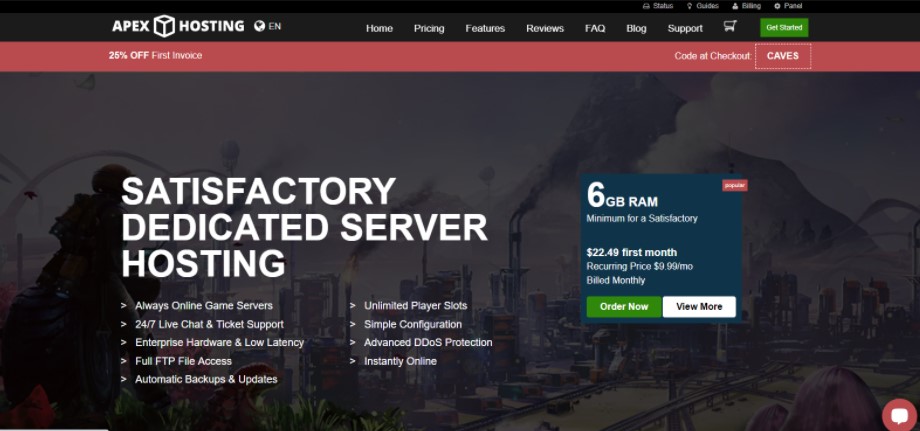Open the Guides link in top bar
This screenshot has height=431, width=920.
(702, 6)
